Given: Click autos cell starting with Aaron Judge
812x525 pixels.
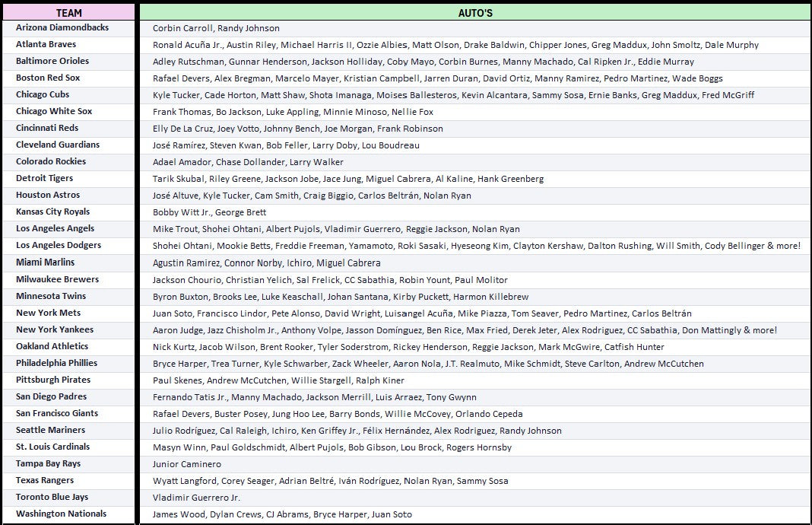Looking at the screenshot, I should 475,330.
